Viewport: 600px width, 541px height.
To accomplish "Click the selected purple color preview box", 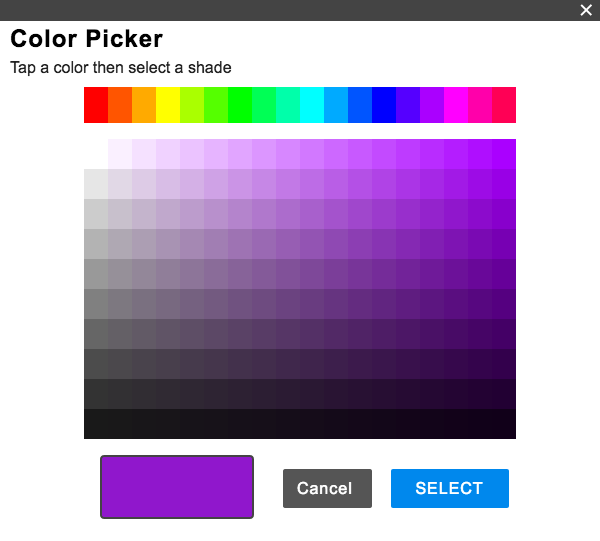I will pos(177,487).
